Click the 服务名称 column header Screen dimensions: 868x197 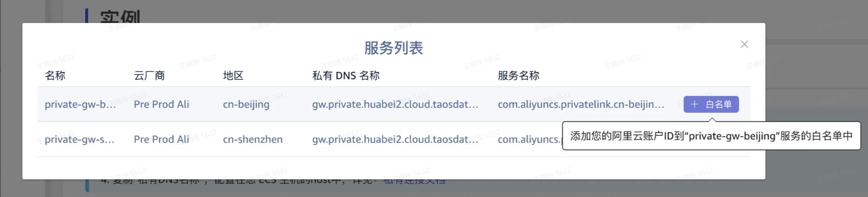pos(518,75)
